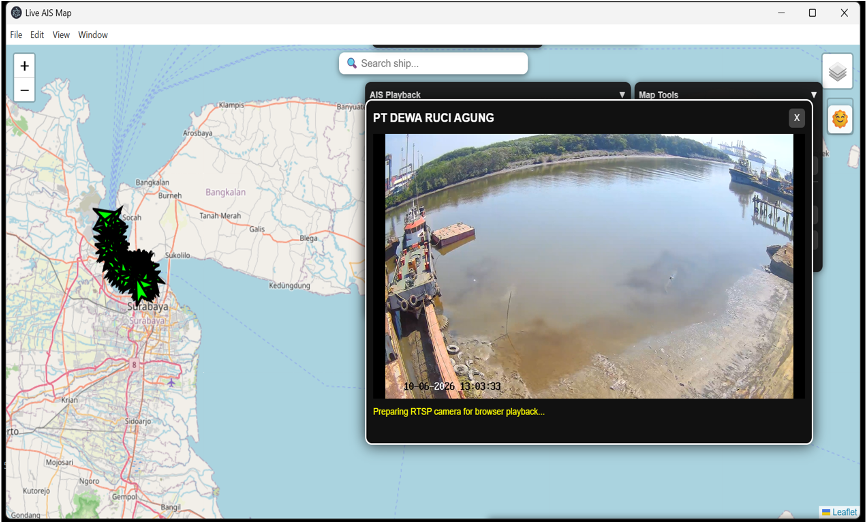The width and height of the screenshot is (866, 522).
Task: Open the Edit menu
Action: pyautogui.click(x=37, y=35)
